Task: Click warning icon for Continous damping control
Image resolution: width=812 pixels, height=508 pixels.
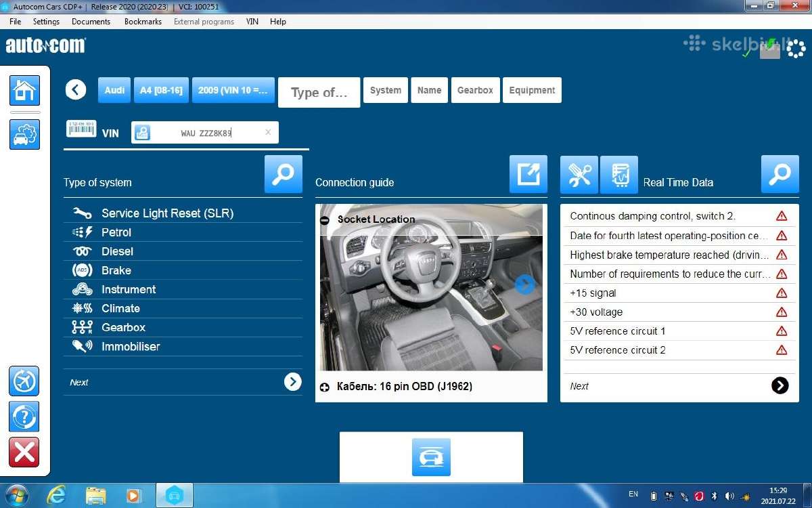Action: pyautogui.click(x=782, y=216)
